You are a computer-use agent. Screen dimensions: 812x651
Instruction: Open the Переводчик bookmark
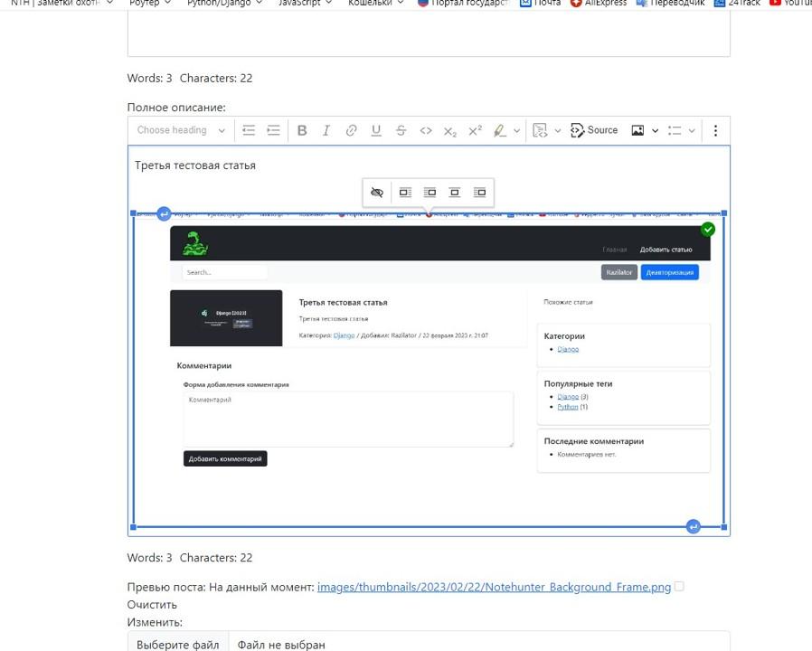pyautogui.click(x=670, y=3)
